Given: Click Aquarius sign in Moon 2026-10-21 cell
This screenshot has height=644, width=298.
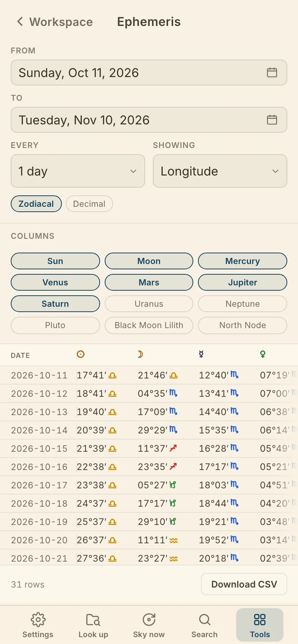Looking at the screenshot, I should coord(173,559).
